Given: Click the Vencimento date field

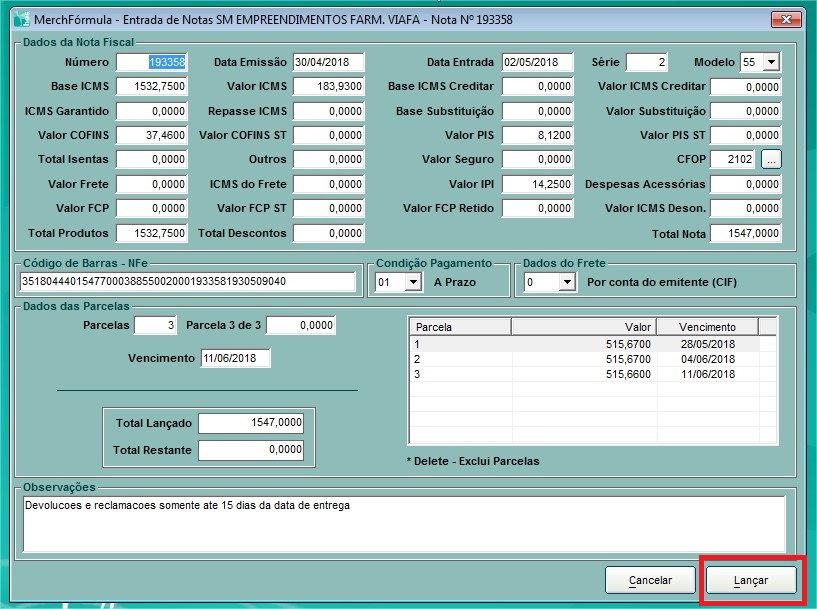Looking at the screenshot, I should click(x=234, y=358).
